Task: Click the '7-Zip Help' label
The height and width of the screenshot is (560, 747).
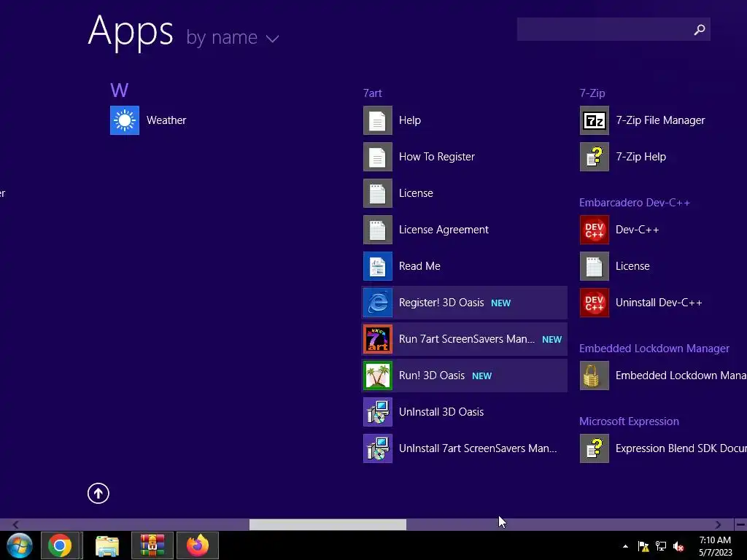Action: pyautogui.click(x=640, y=157)
